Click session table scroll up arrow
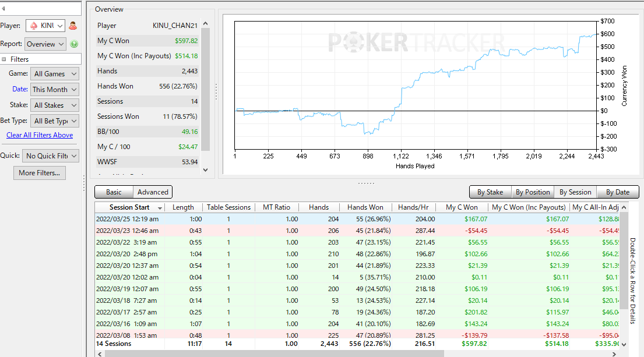The width and height of the screenshot is (644, 357). pos(624,207)
